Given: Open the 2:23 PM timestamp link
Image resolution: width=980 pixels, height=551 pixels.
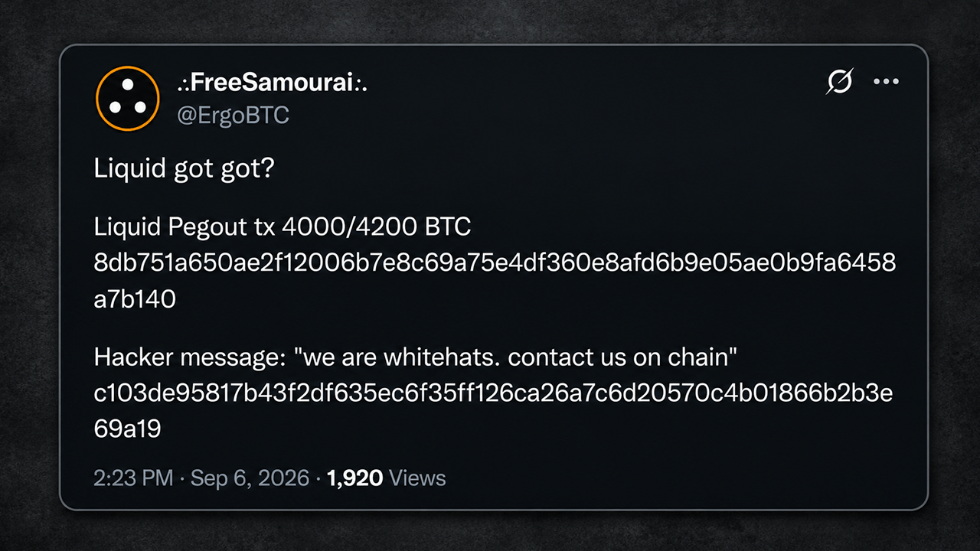Looking at the screenshot, I should point(133,478).
